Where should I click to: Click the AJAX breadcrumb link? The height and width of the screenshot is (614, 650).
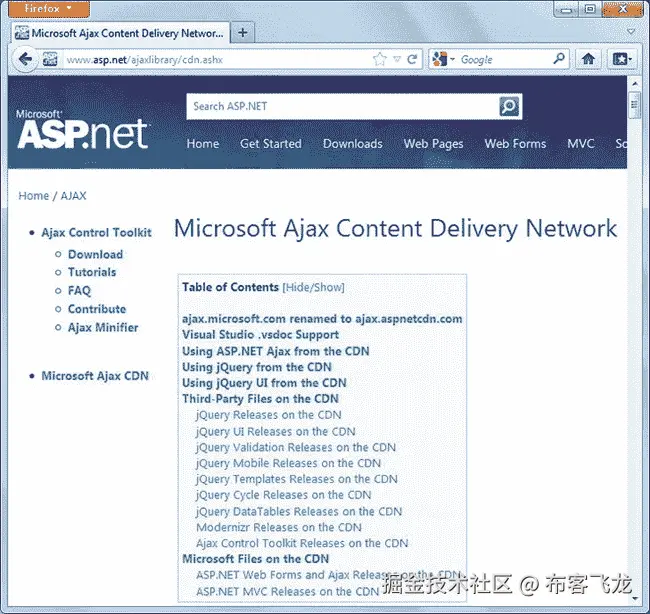pyautogui.click(x=73, y=196)
